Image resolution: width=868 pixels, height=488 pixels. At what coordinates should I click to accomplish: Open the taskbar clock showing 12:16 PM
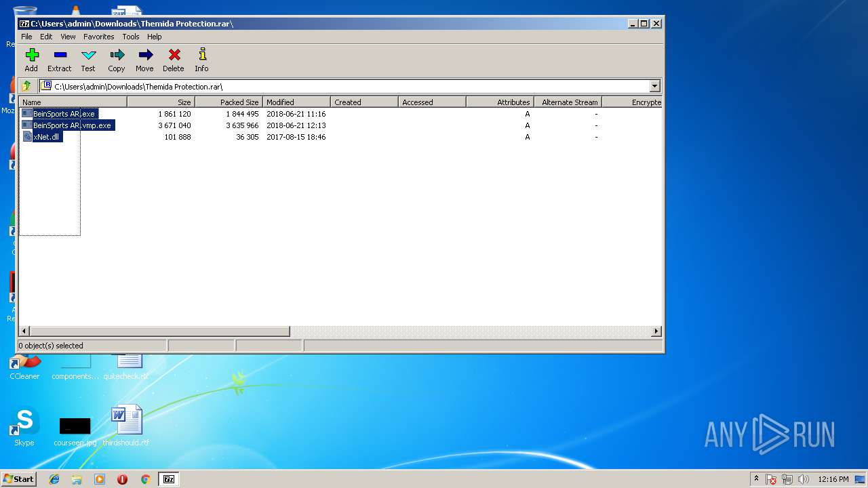coord(833,479)
